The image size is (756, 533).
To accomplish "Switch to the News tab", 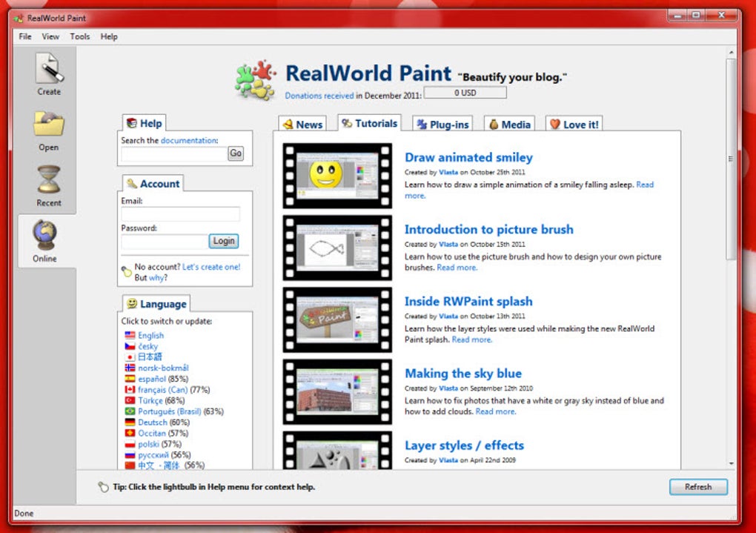I will (x=302, y=124).
